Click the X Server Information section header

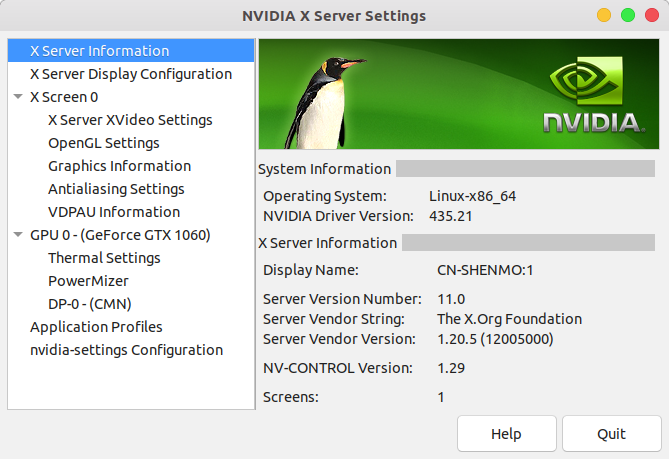point(327,243)
